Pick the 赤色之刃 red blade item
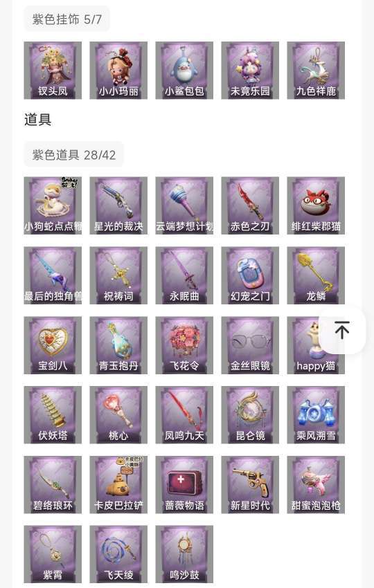374x588 pixels. 250,206
